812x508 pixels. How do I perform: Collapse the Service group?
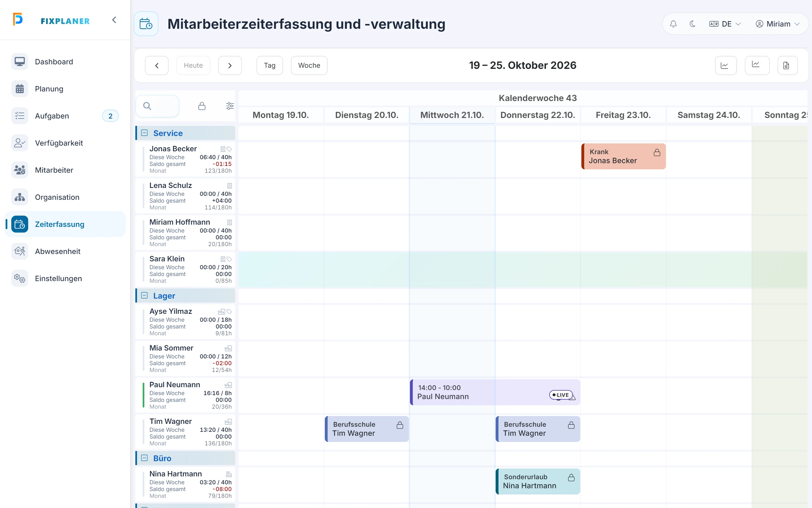click(x=144, y=133)
